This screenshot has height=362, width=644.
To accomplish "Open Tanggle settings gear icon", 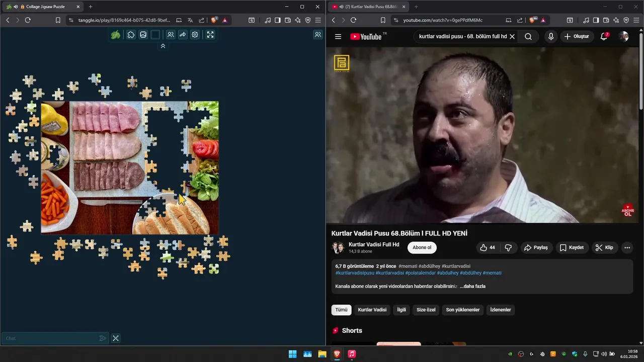I will 195,35.
